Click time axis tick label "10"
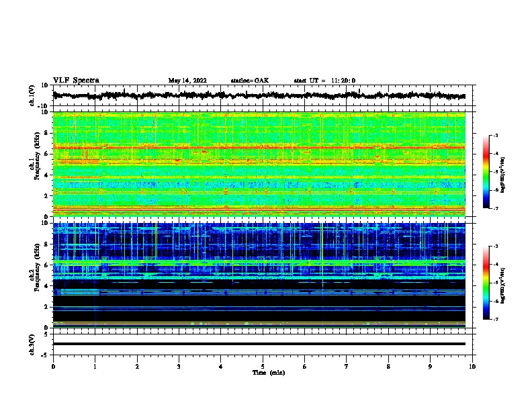 pyautogui.click(x=472, y=367)
